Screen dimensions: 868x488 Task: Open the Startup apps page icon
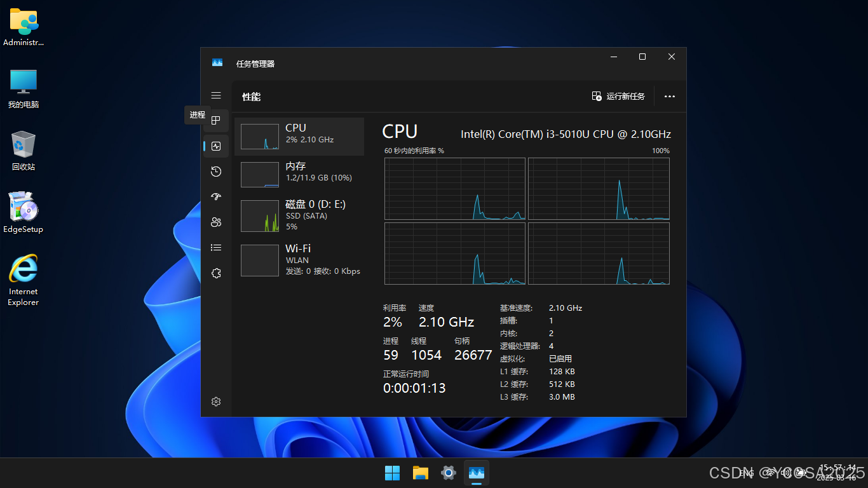click(216, 197)
